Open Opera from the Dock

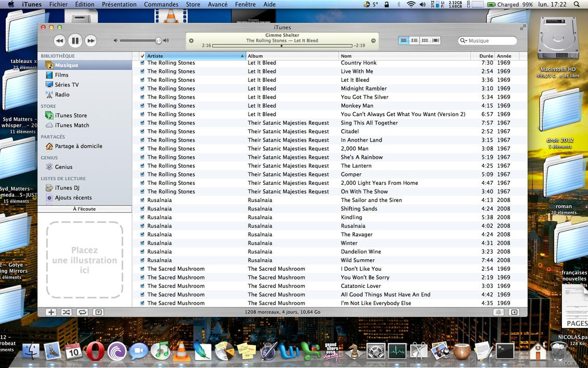coord(95,352)
